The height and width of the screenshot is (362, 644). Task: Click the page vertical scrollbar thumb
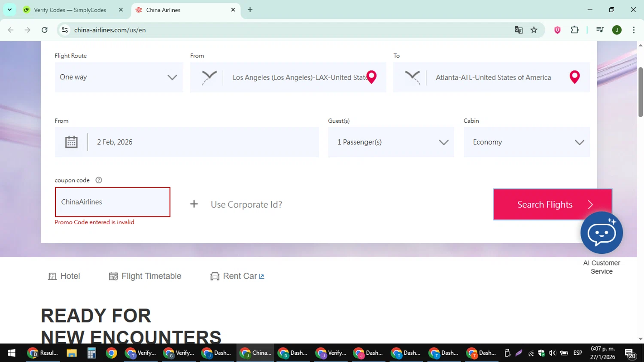coord(641,92)
